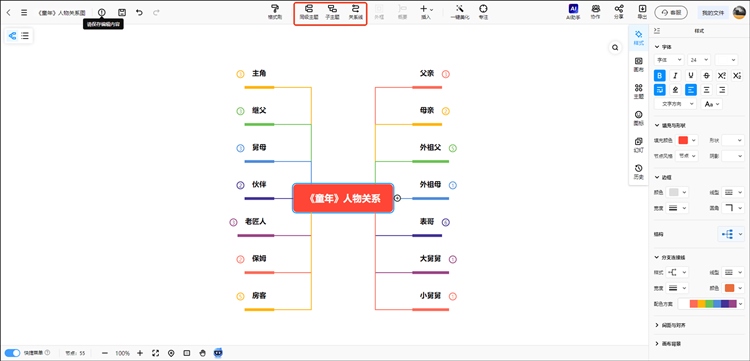Open the Aa text case dropdown
Viewport: 750px width, 361px height.
711,104
